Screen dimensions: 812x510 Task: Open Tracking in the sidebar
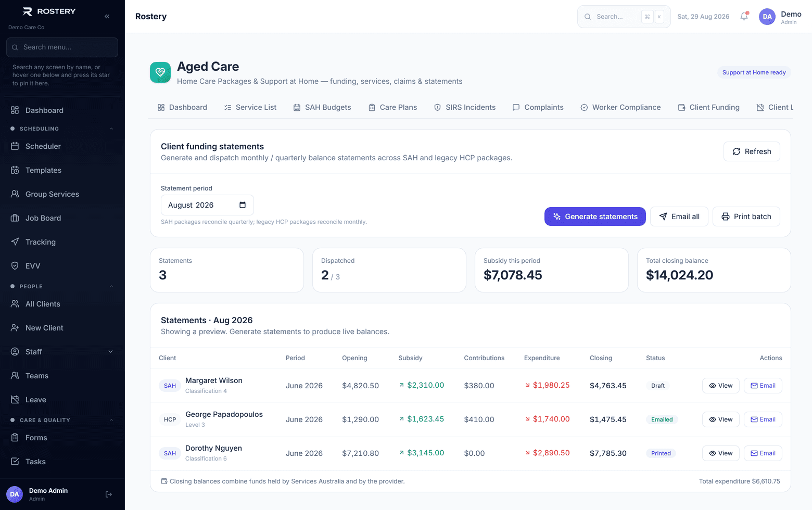62,242
